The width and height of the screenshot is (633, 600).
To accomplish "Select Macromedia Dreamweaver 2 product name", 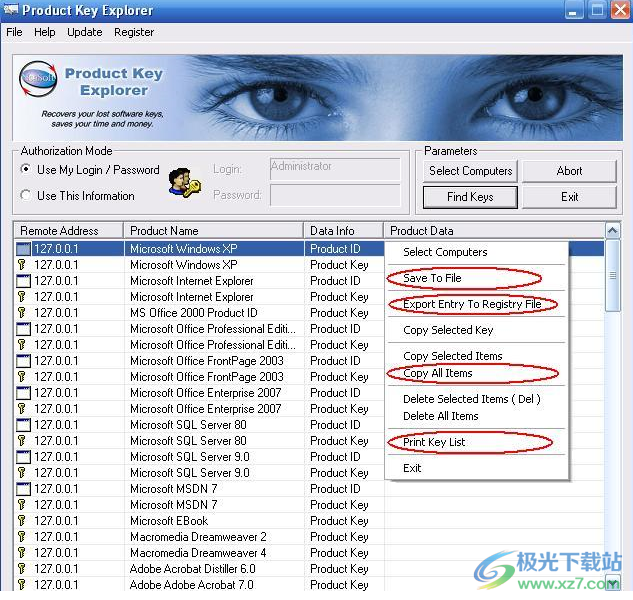I will [198, 537].
